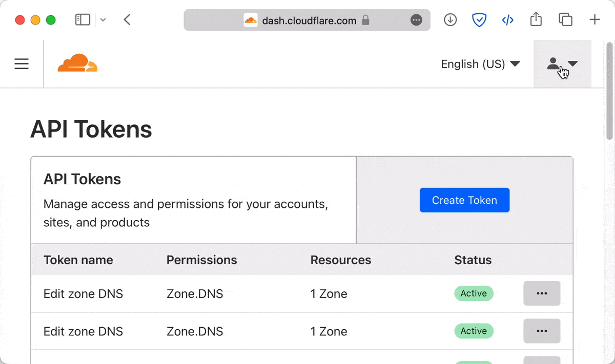The width and height of the screenshot is (615, 364).
Task: Open the blue shield extension icon
Action: [479, 20]
